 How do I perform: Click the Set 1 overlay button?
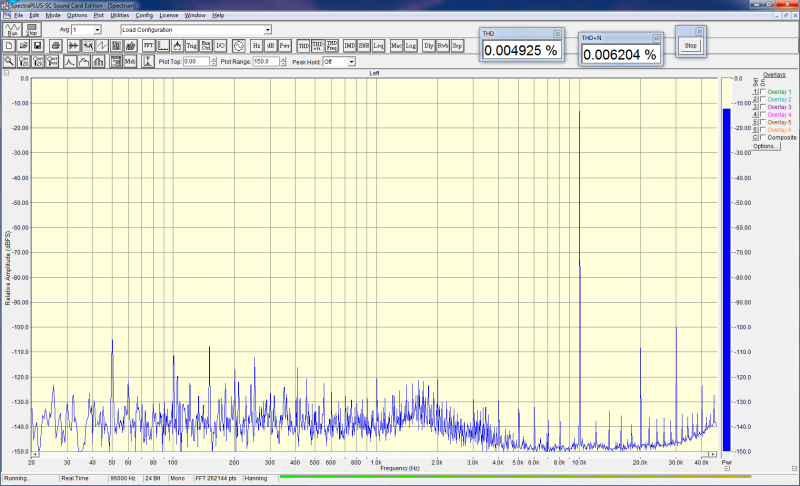click(756, 92)
